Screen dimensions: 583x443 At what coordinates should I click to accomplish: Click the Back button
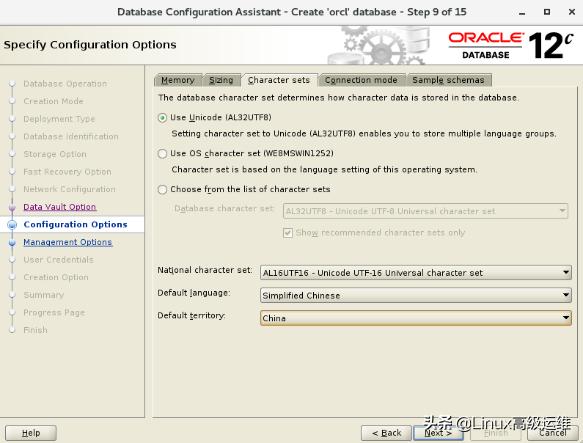(386, 433)
